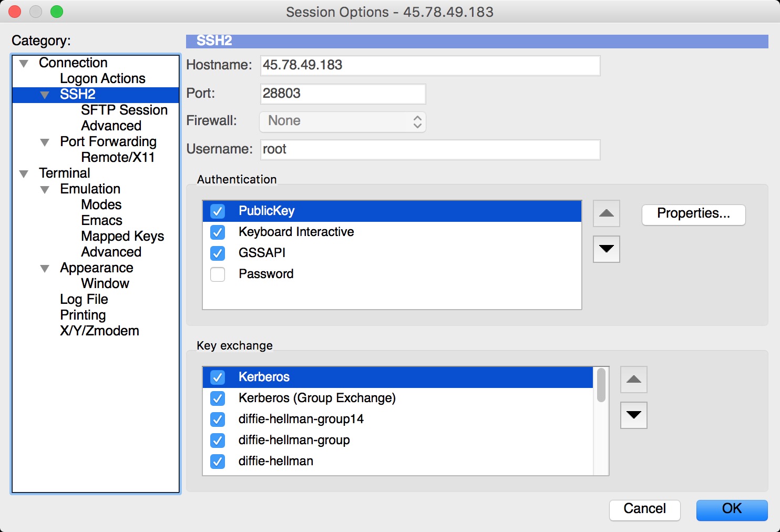Select the Keyboard Interactive list row
Screen dimensions: 780x532
pos(392,232)
